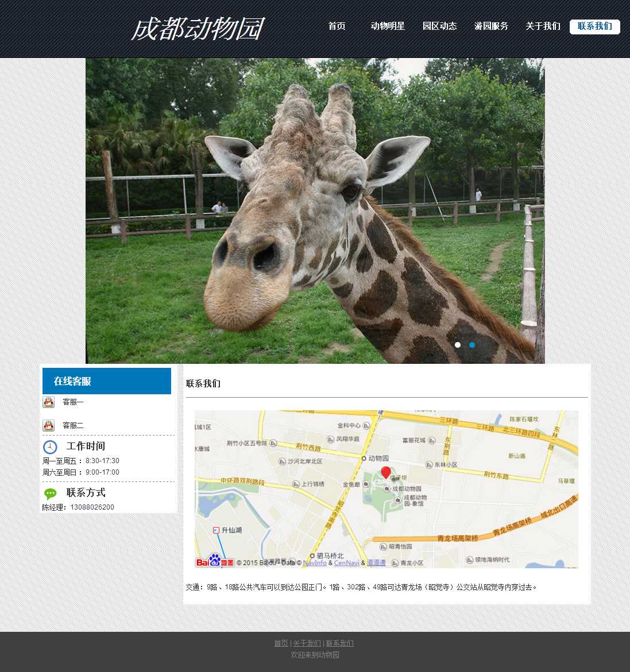Select the first white carousel dot

[x=458, y=345]
